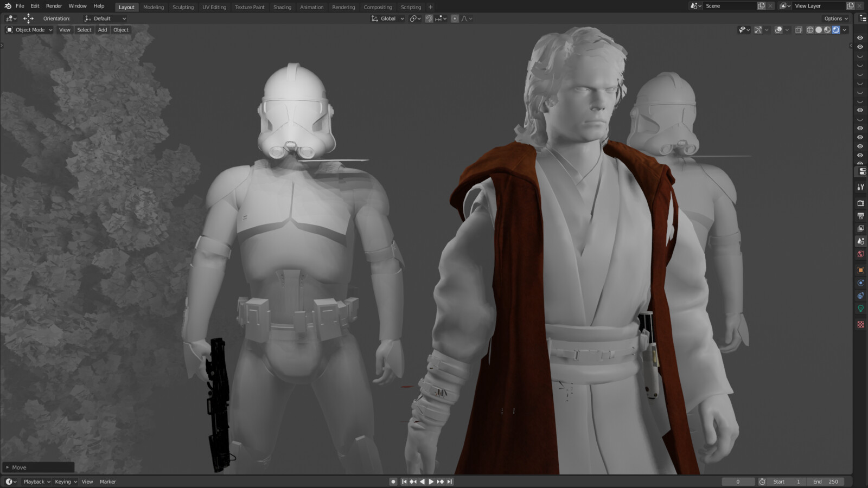Click the new scene icon next to Scene
The width and height of the screenshot is (868, 488).
(761, 6)
